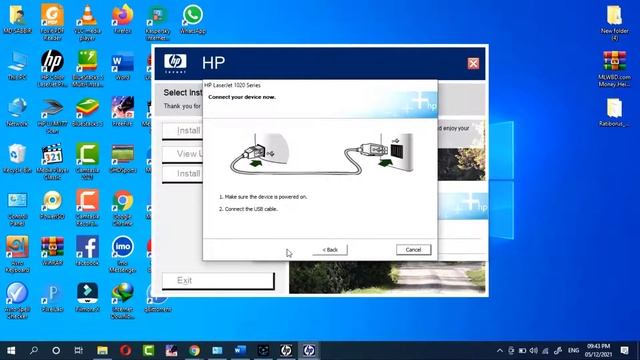
Task: Open the Word desktop shortcut
Action: 122,65
